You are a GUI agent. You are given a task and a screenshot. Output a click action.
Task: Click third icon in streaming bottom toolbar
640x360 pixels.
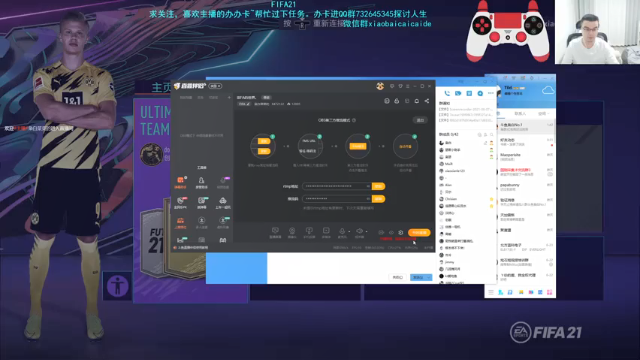(x=309, y=232)
